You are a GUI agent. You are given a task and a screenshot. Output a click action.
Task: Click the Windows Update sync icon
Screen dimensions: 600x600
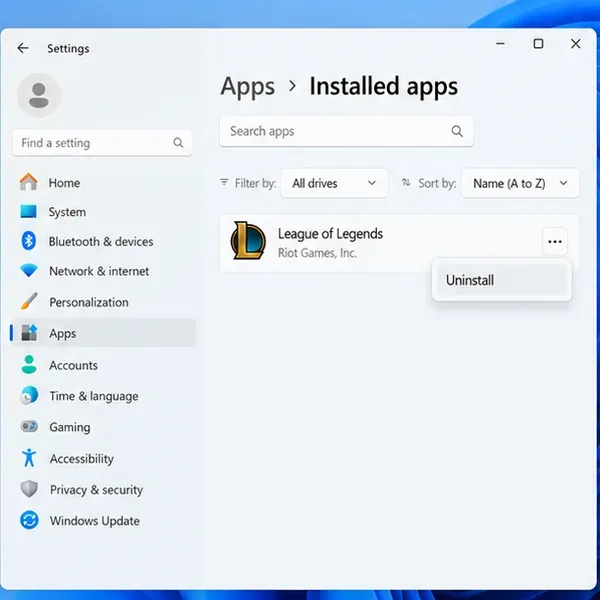(x=29, y=520)
